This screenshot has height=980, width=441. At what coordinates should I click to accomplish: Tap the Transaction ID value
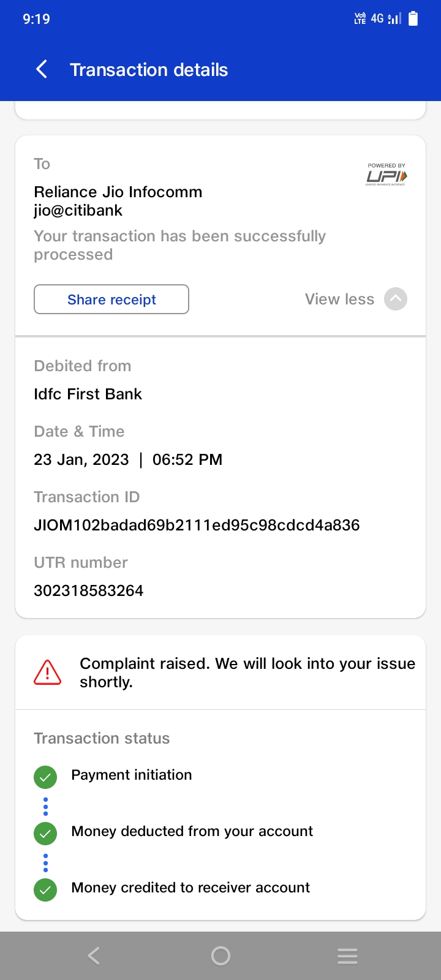coord(197,525)
